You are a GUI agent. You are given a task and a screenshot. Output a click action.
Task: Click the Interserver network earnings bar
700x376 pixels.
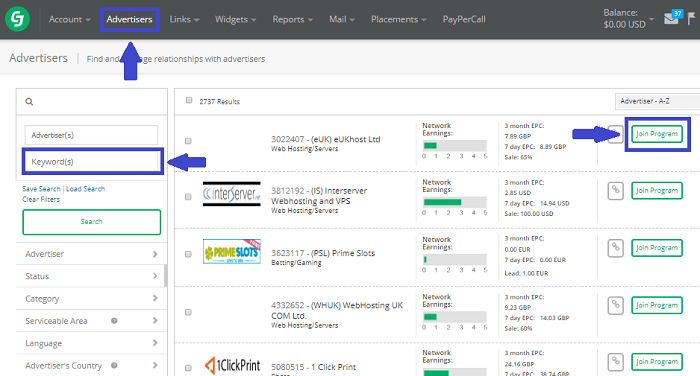pyautogui.click(x=455, y=202)
